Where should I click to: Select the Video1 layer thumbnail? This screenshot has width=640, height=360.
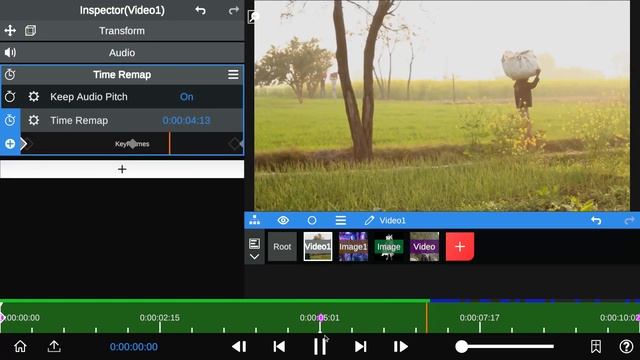coord(318,247)
